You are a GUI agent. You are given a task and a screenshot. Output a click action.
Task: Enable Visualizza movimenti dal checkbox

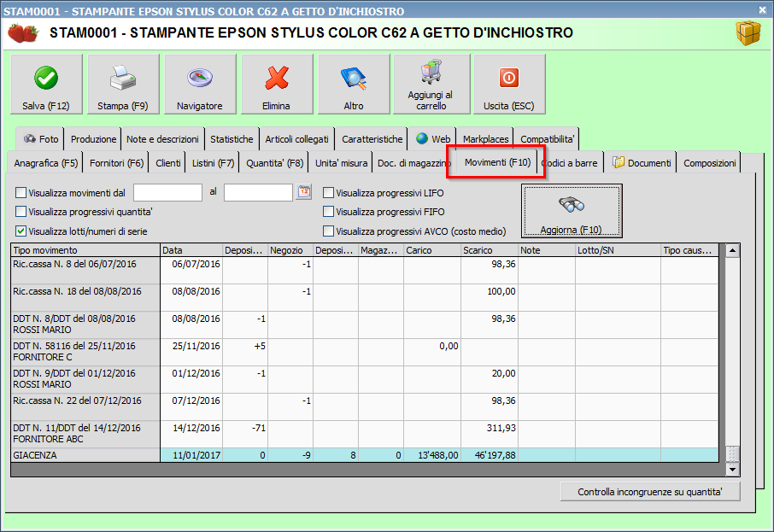(x=21, y=192)
